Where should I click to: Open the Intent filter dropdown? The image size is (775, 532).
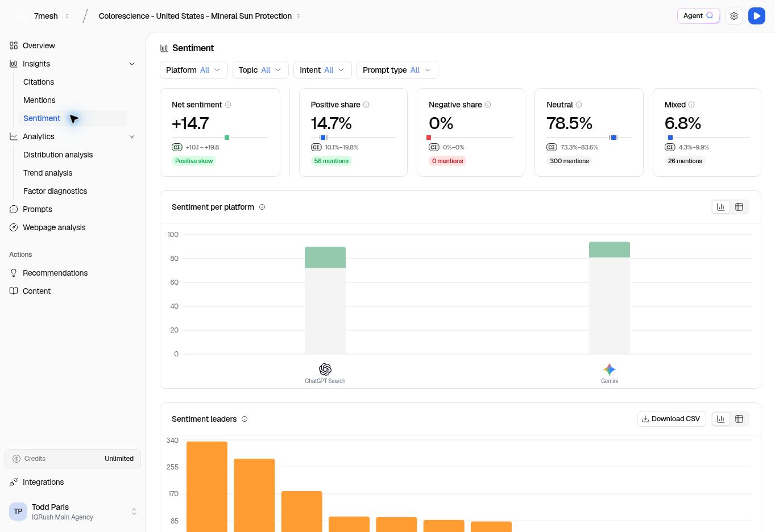(x=322, y=70)
